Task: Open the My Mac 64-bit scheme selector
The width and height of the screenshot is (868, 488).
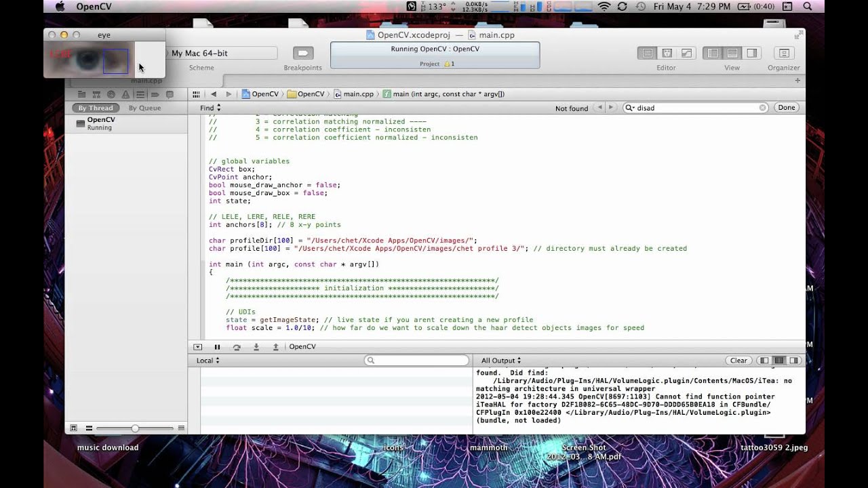Action: click(222, 53)
